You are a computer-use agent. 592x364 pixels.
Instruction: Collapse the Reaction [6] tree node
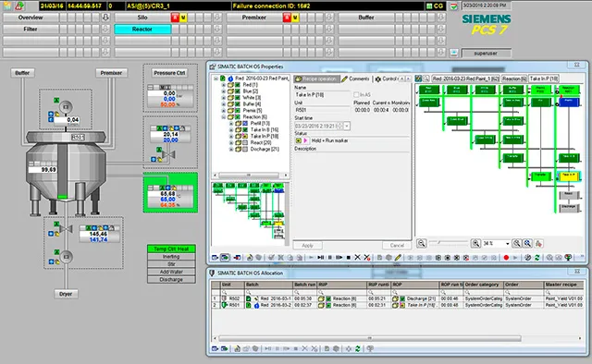(x=223, y=117)
